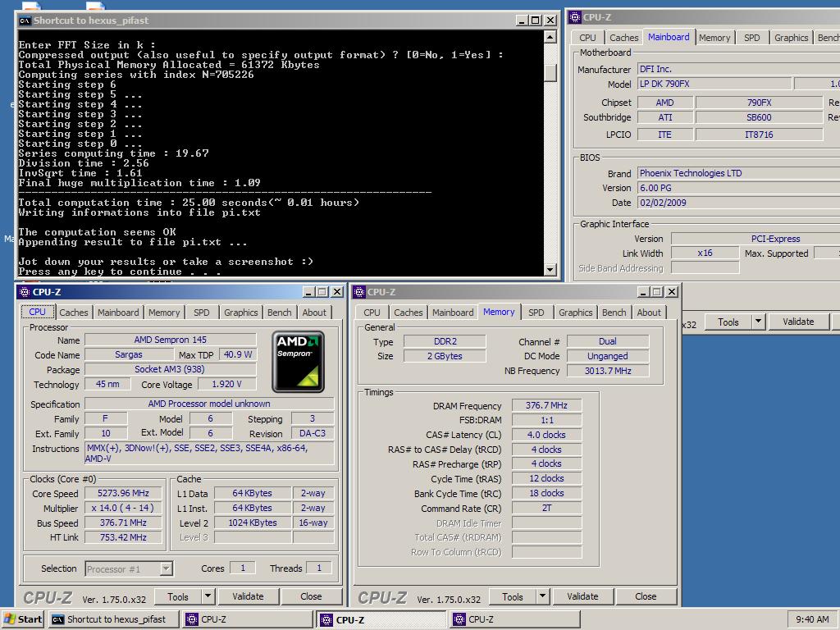Click the motherboard model LP DK 790FX
This screenshot has width=840, height=630.
[714, 84]
